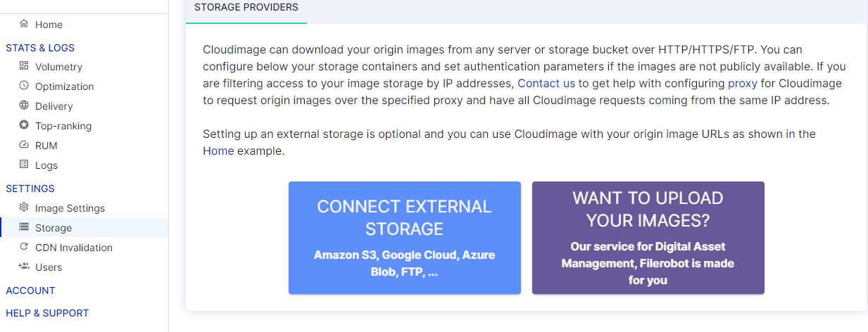The width and height of the screenshot is (868, 332).
Task: Follow the Contact us link
Action: (546, 83)
